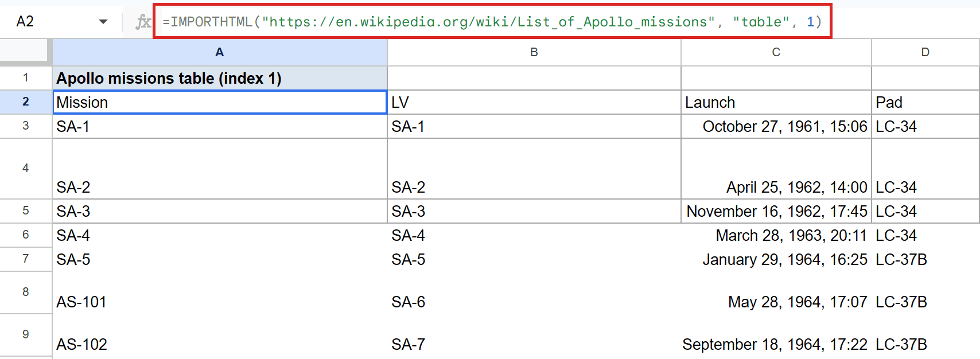
Task: Click the 'Mission' header cell
Action: (x=220, y=102)
